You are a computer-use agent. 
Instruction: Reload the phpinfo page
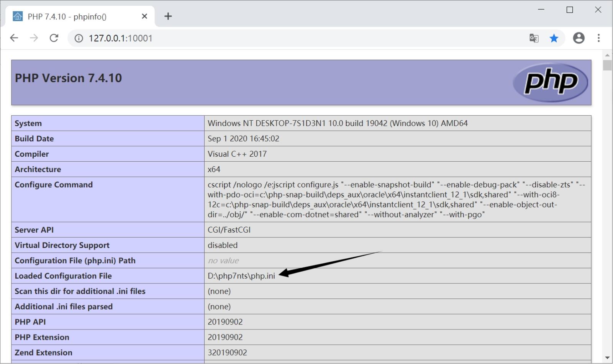[x=54, y=38]
